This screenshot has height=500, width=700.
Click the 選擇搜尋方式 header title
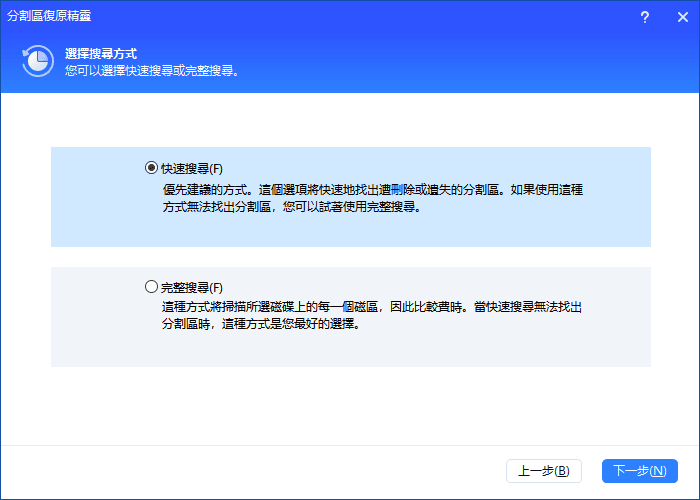pyautogui.click(x=100, y=53)
